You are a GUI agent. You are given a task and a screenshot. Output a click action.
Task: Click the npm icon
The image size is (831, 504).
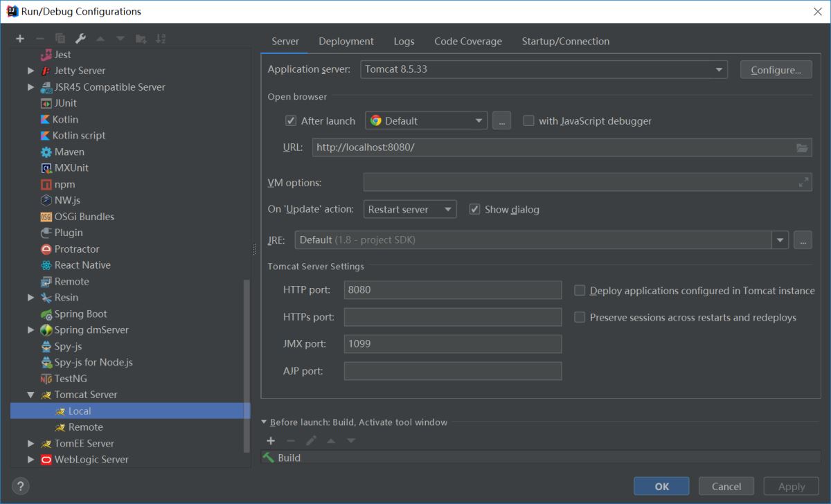(46, 184)
